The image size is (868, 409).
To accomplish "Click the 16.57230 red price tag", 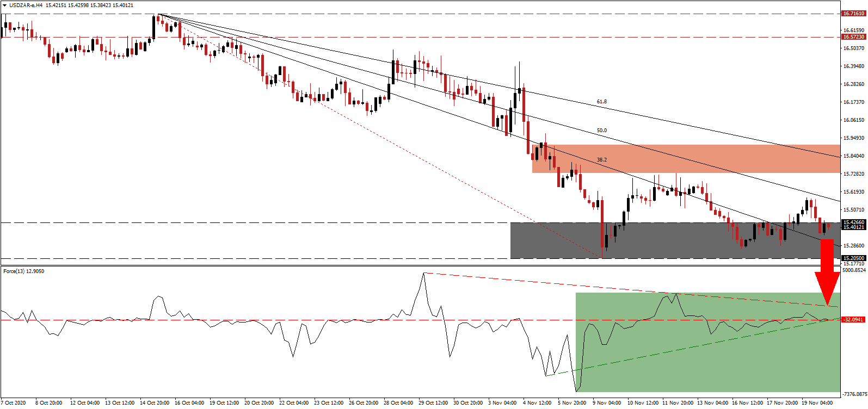I will tap(853, 37).
